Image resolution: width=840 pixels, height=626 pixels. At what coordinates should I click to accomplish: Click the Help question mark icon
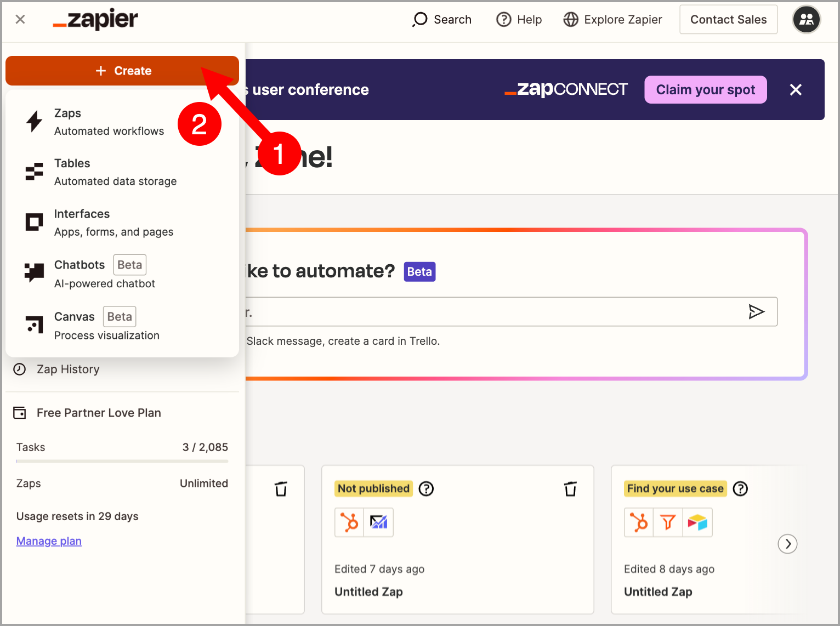pos(503,20)
